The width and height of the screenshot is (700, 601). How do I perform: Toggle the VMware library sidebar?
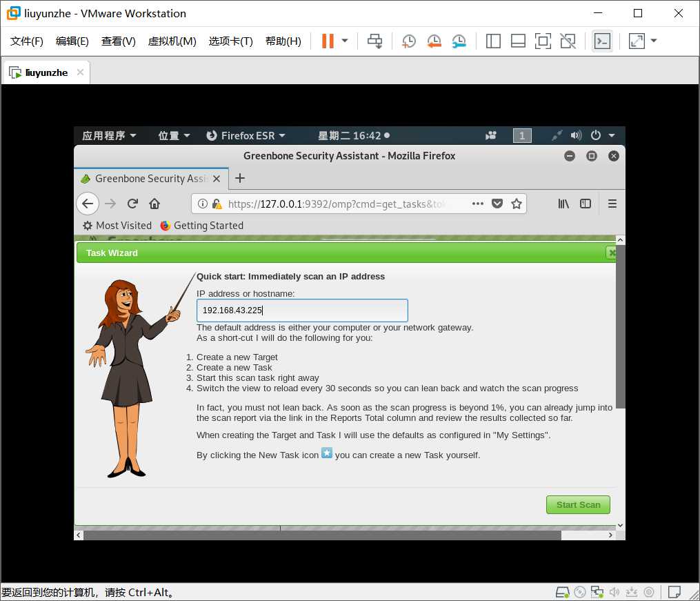493,41
